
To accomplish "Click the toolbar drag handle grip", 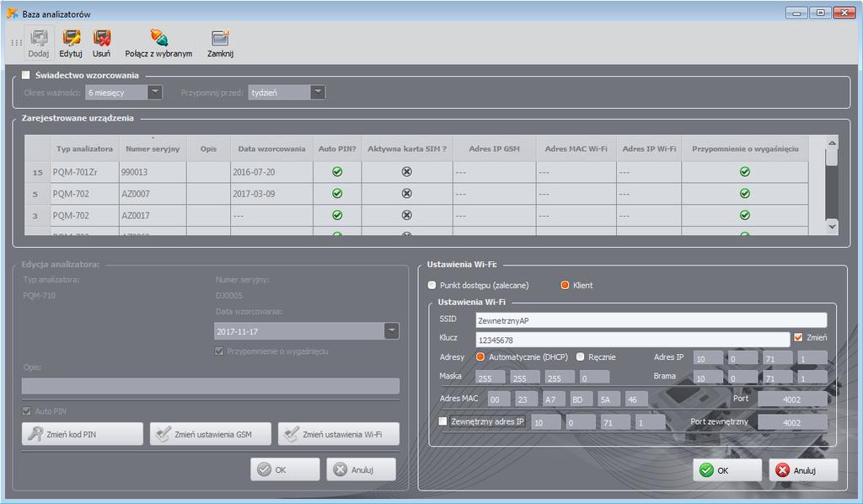I will click(17, 42).
